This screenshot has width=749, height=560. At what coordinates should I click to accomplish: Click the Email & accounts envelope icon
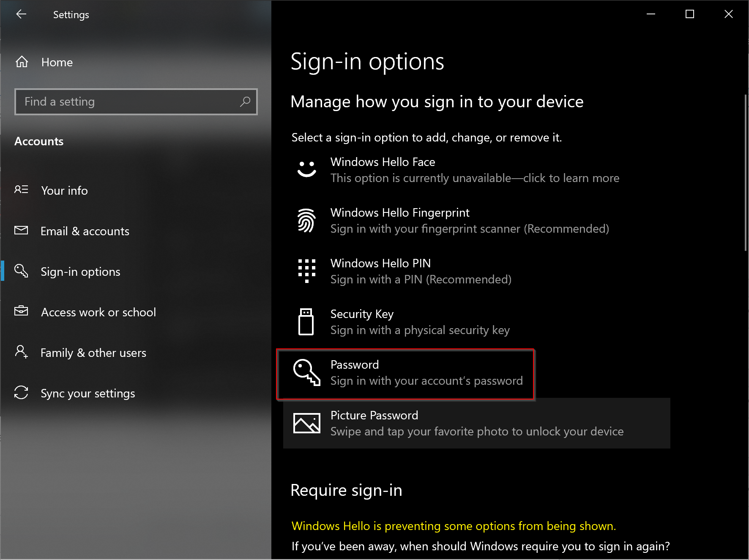(x=21, y=230)
